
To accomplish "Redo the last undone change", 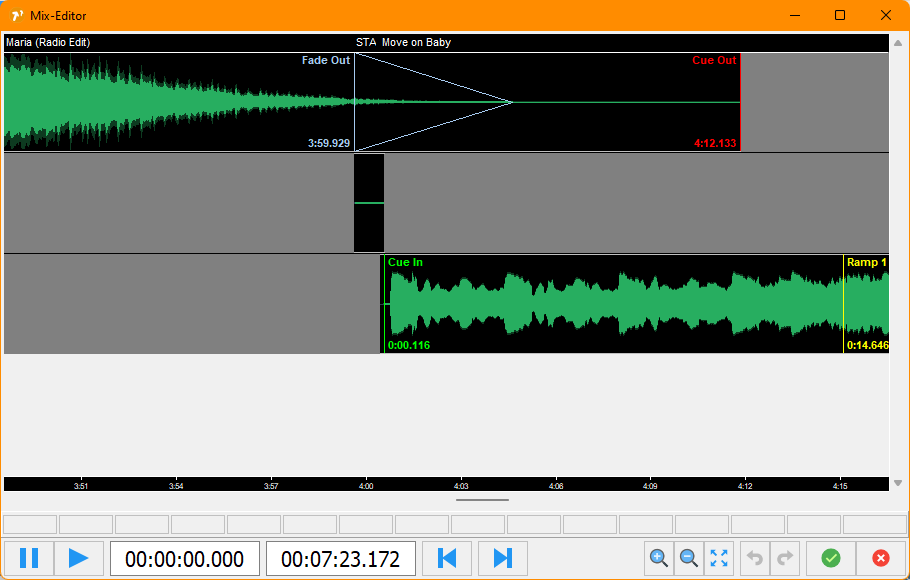I will click(x=785, y=559).
